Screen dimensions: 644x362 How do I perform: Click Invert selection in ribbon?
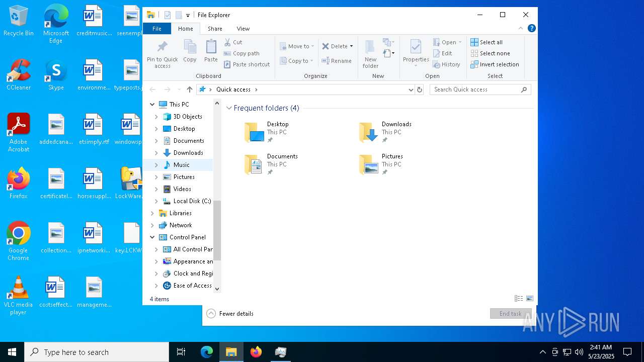pyautogui.click(x=495, y=64)
